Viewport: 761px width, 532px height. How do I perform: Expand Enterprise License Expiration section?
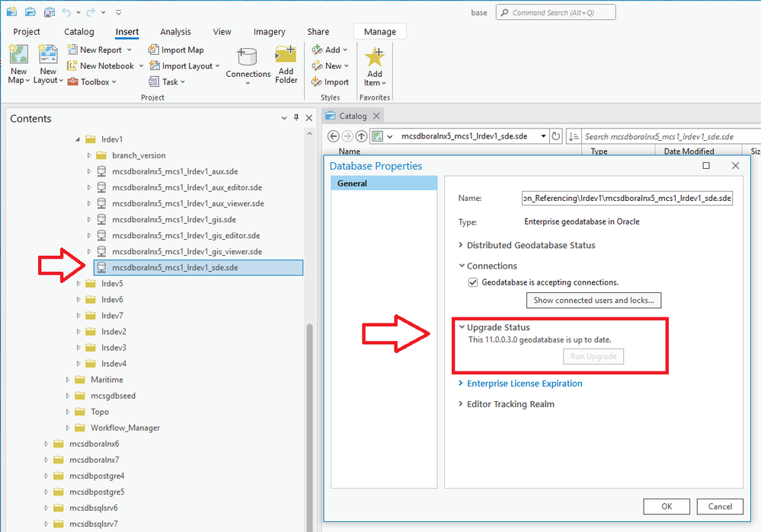(461, 383)
